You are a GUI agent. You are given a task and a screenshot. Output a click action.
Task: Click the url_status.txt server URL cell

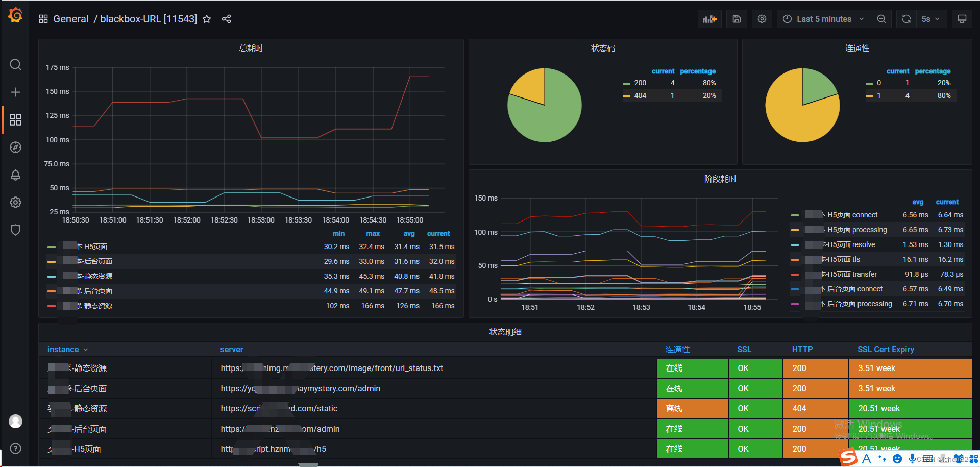tap(434, 368)
